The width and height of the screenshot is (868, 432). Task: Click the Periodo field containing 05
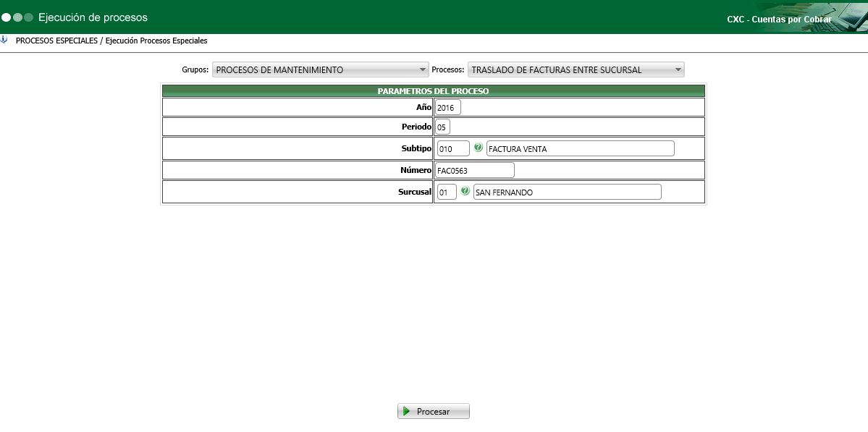(442, 126)
